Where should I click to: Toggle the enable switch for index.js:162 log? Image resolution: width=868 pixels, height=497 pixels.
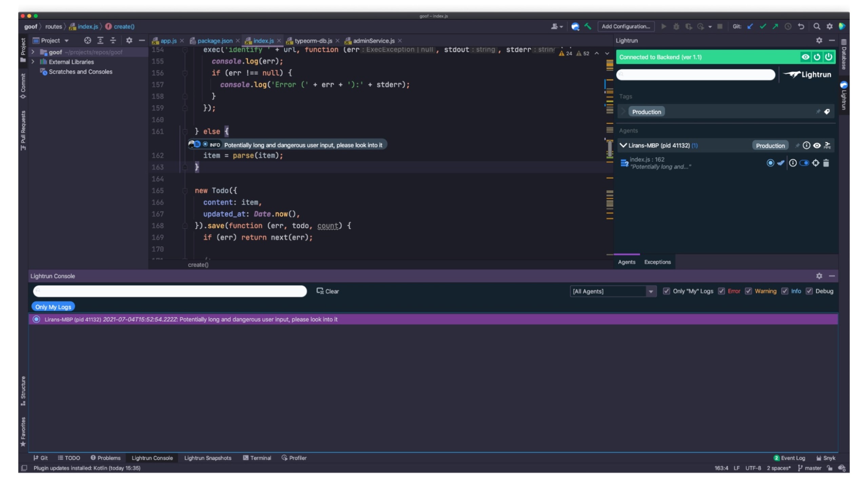(804, 163)
